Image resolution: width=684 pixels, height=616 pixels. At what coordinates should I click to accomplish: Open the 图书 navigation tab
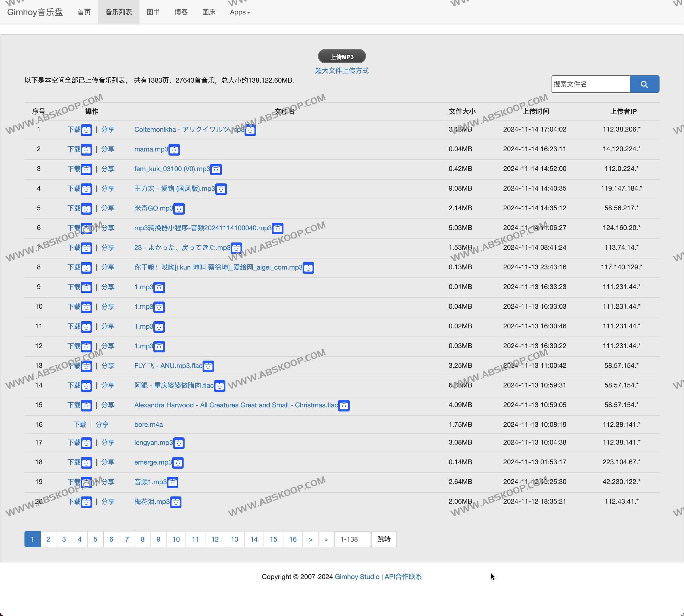coord(153,12)
